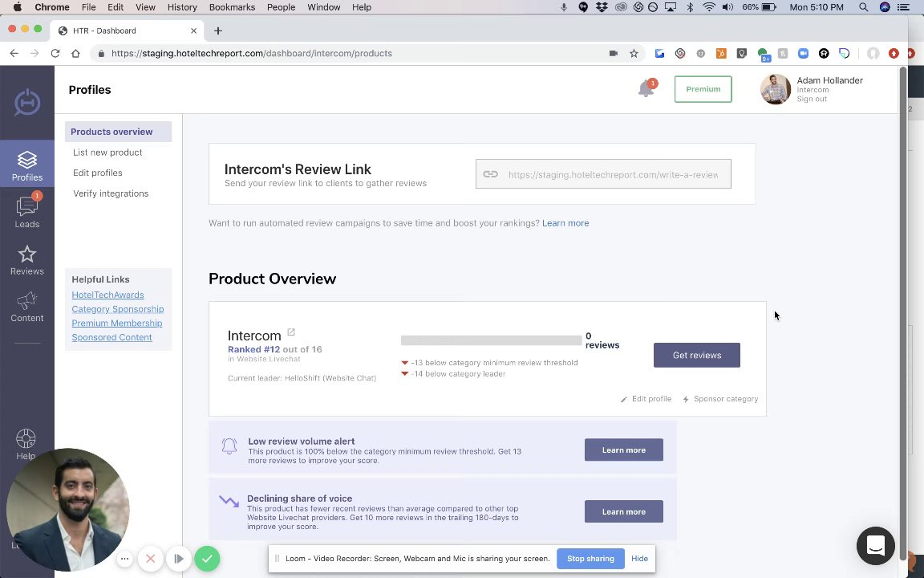The width and height of the screenshot is (924, 578).
Task: Open Sponsored Content link
Action: 112,337
